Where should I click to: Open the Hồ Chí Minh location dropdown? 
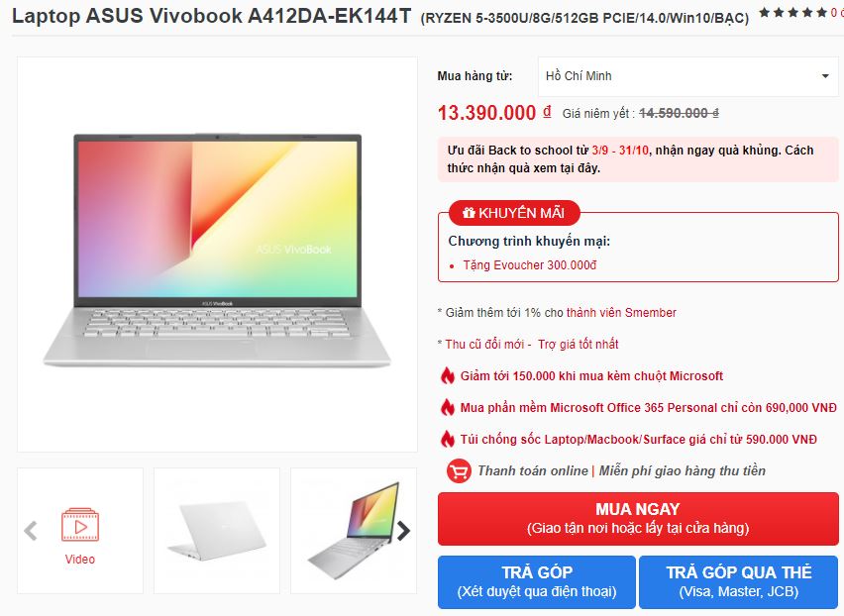[687, 76]
